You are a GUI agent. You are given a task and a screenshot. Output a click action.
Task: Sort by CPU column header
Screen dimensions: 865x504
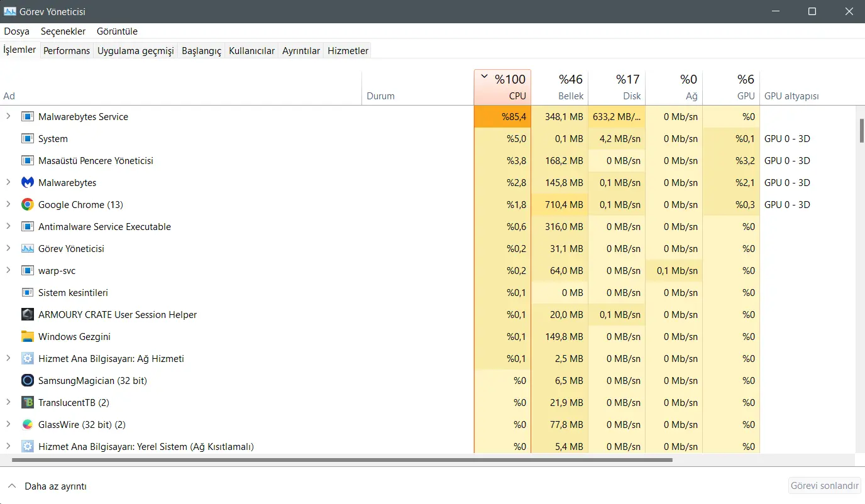pyautogui.click(x=502, y=87)
